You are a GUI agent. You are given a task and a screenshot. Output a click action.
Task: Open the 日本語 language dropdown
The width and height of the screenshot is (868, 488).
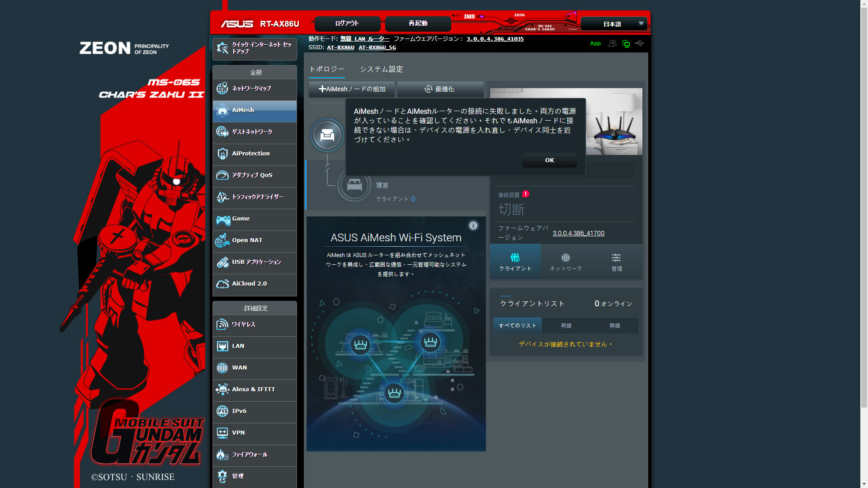[x=613, y=23]
